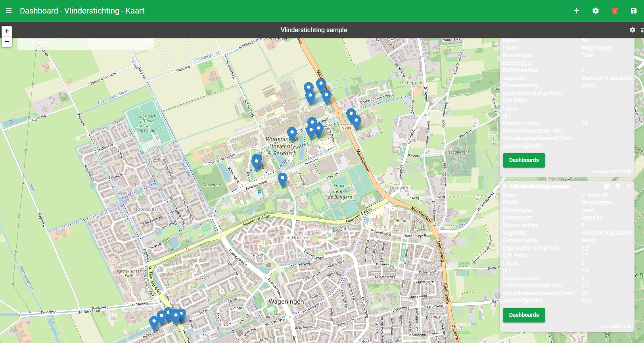Delete the dashboard with red trash icon
The height and width of the screenshot is (343, 644).
coord(615,11)
